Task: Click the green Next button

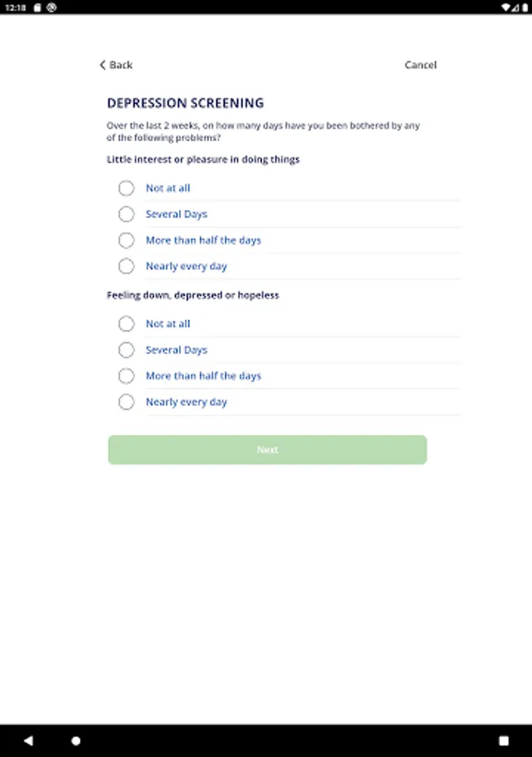Action: 267,450
